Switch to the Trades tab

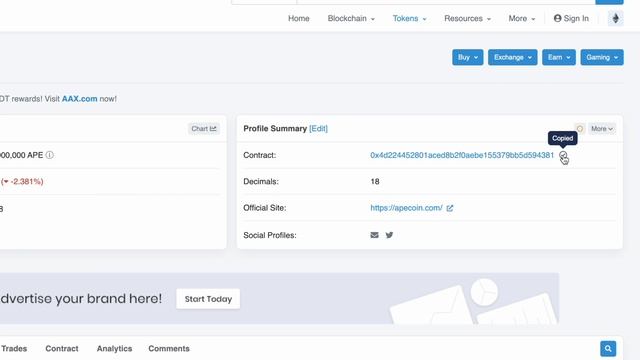pos(14,349)
